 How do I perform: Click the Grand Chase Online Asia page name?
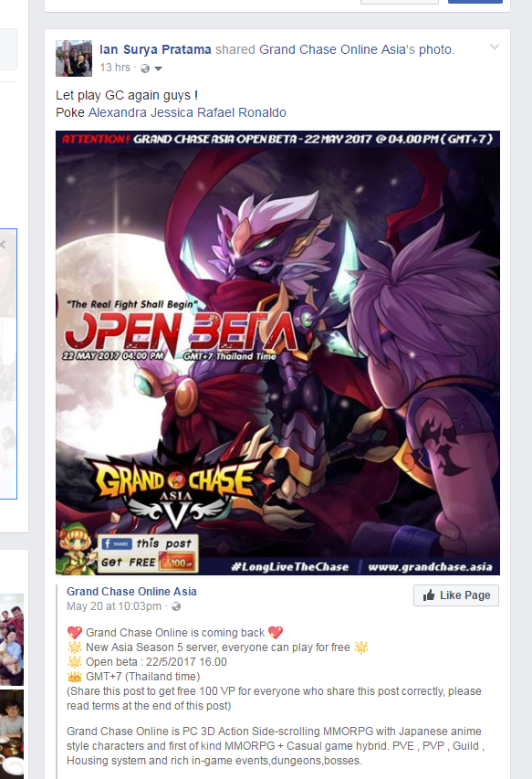131,592
